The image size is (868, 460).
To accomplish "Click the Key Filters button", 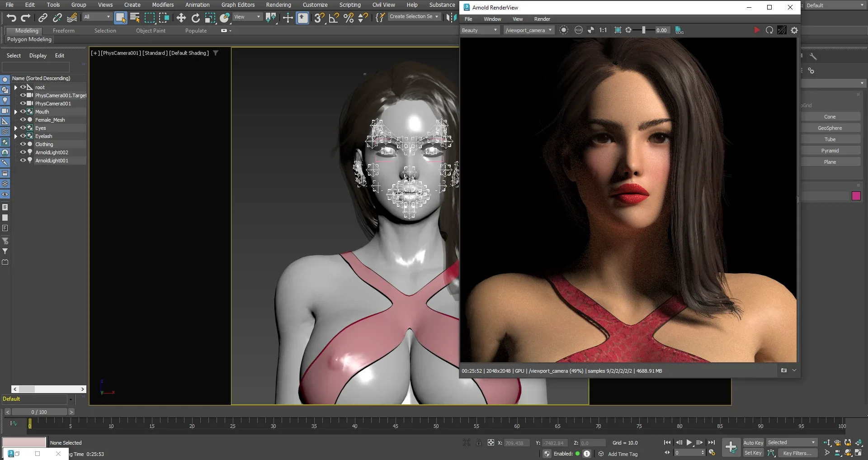I will (797, 453).
